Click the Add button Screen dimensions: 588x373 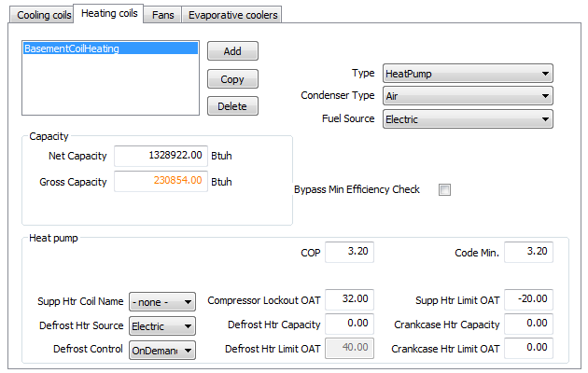(232, 51)
